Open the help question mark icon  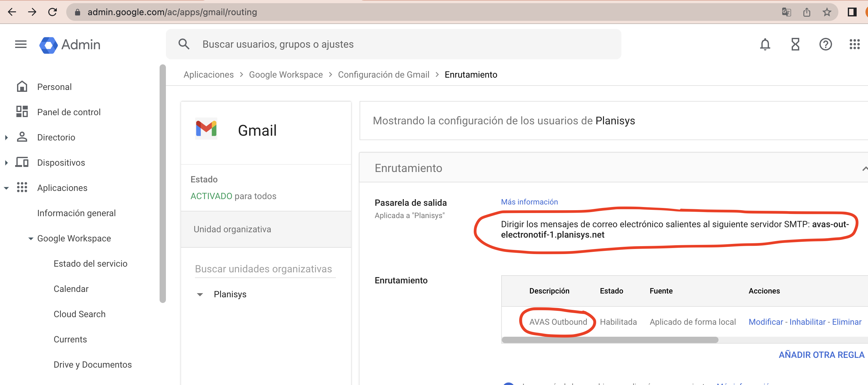[x=825, y=44]
